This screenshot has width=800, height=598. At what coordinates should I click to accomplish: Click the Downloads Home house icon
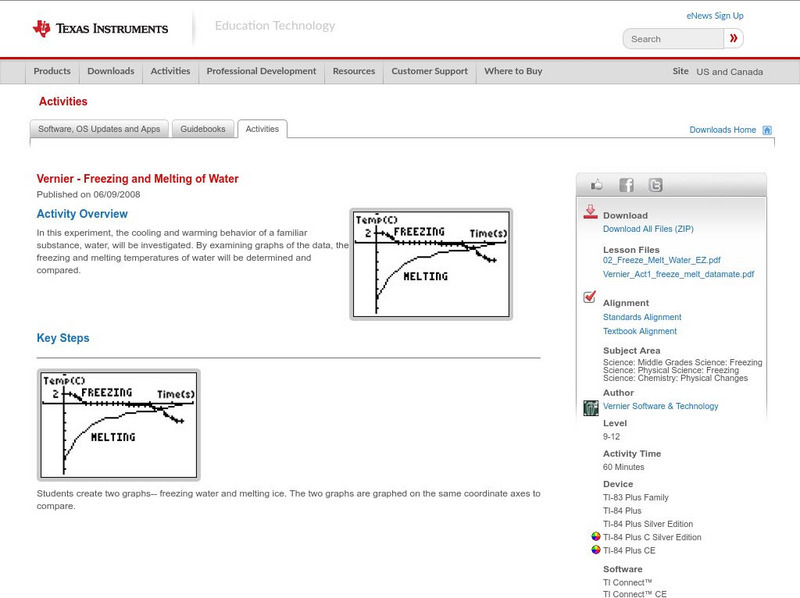coord(767,130)
